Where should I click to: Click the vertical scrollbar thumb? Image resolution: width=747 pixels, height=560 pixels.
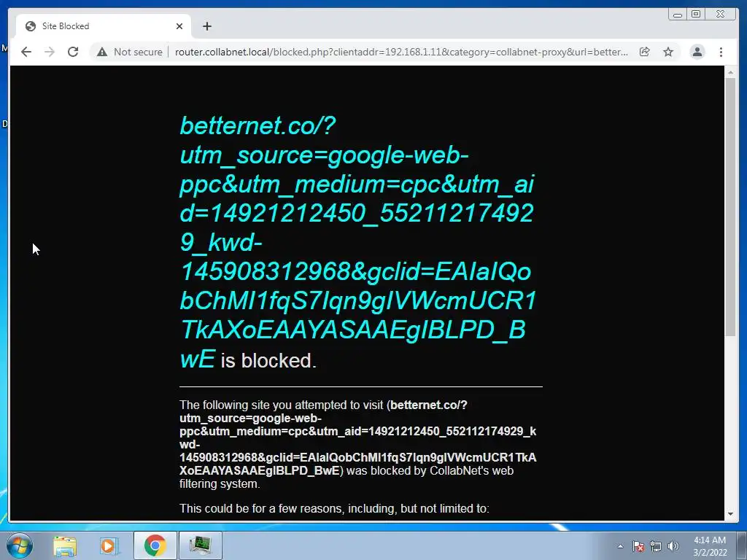click(730, 207)
